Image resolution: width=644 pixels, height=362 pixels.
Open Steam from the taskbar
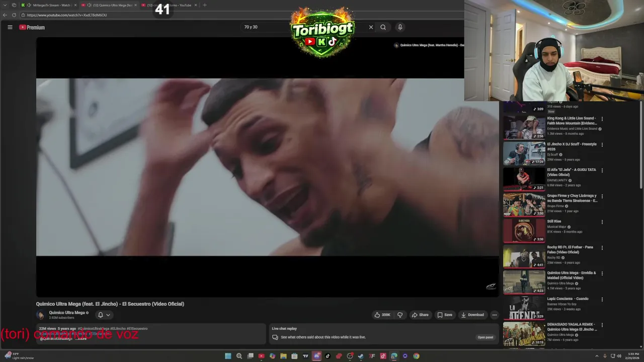pos(361,356)
